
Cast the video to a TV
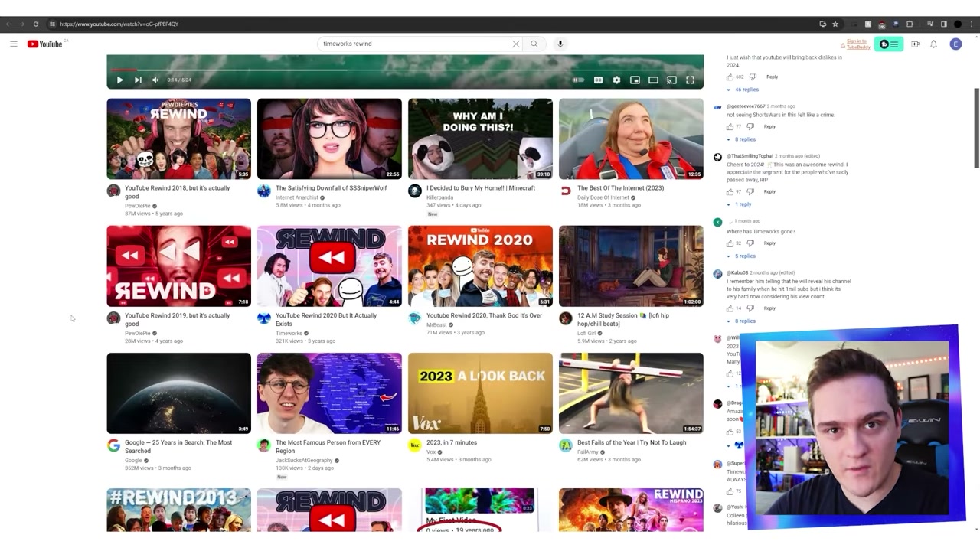pyautogui.click(x=671, y=80)
